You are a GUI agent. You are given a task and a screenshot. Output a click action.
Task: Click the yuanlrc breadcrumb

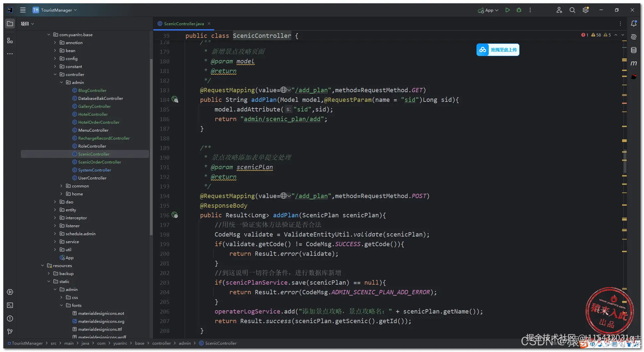click(x=120, y=343)
